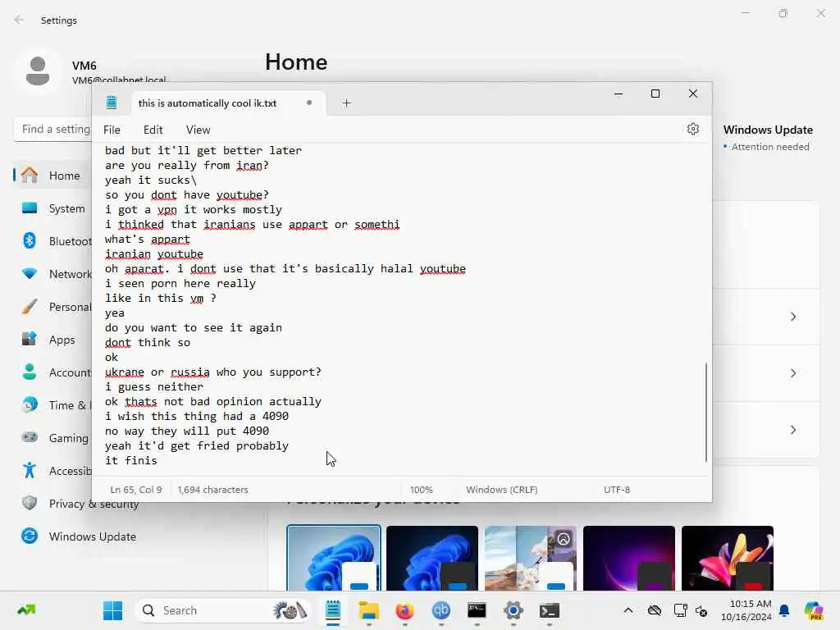
Task: Click the Bluetooth icon in Settings sidebar
Action: 30,240
